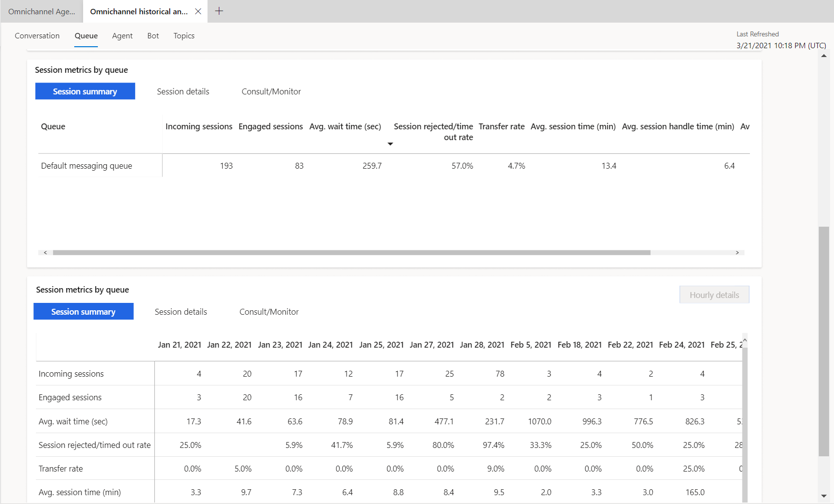Sort by Incoming sessions column header
Viewport: 834px width, 504px height.
[199, 126]
